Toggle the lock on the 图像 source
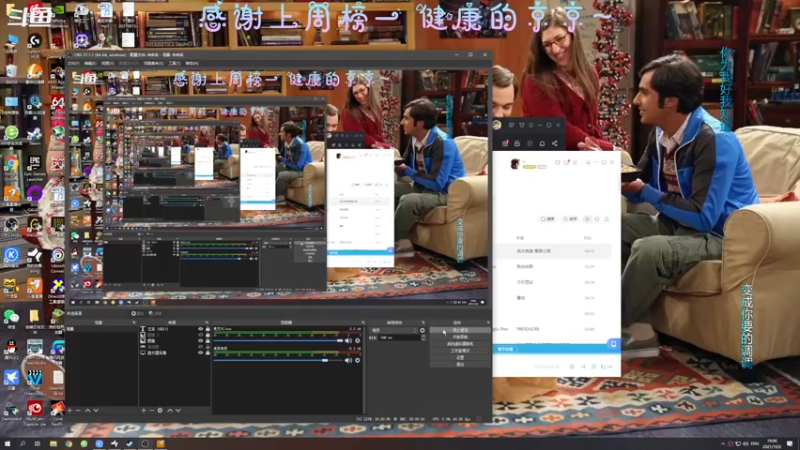 pyautogui.click(x=207, y=341)
